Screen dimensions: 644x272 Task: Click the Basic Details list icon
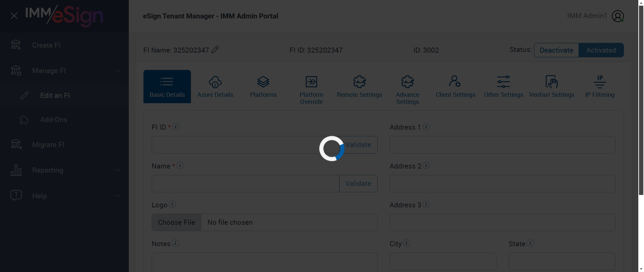(167, 81)
